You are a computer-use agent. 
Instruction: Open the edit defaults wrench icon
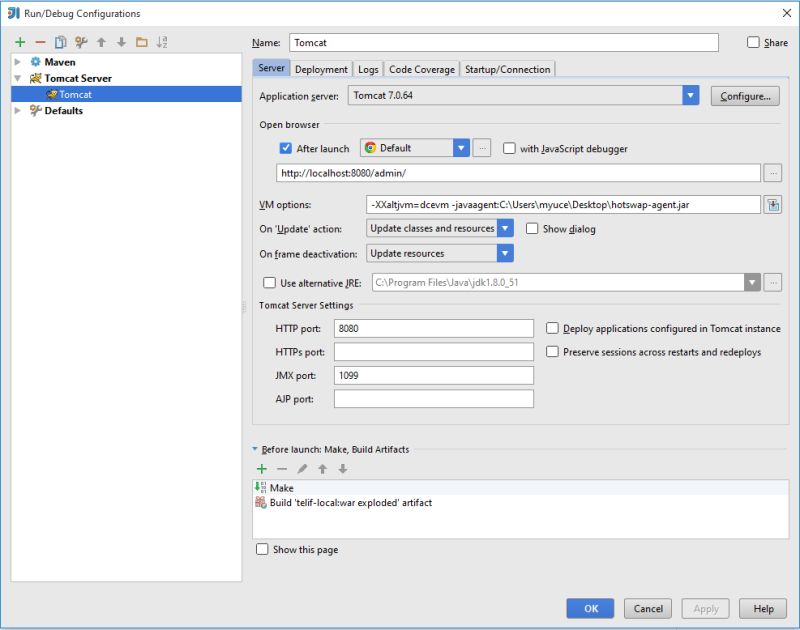pyautogui.click(x=81, y=42)
